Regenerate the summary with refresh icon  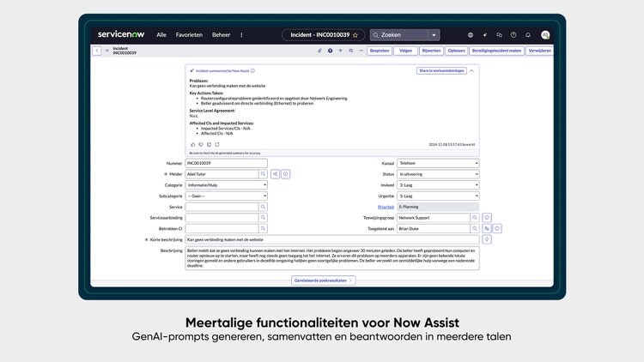(217, 144)
